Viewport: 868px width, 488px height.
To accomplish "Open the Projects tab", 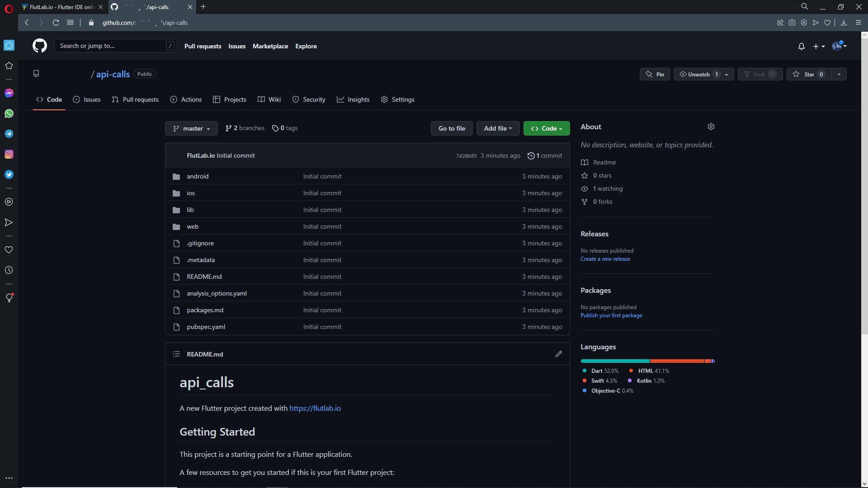I will point(230,99).
